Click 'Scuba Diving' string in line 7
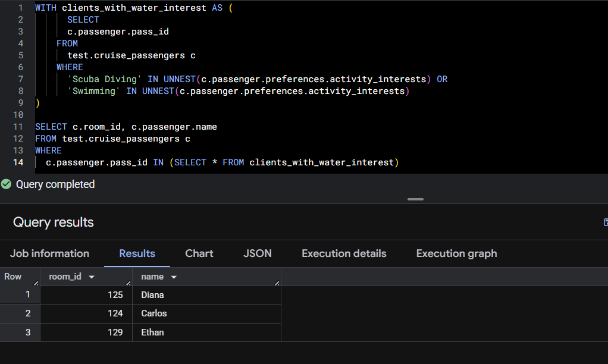 [104, 79]
